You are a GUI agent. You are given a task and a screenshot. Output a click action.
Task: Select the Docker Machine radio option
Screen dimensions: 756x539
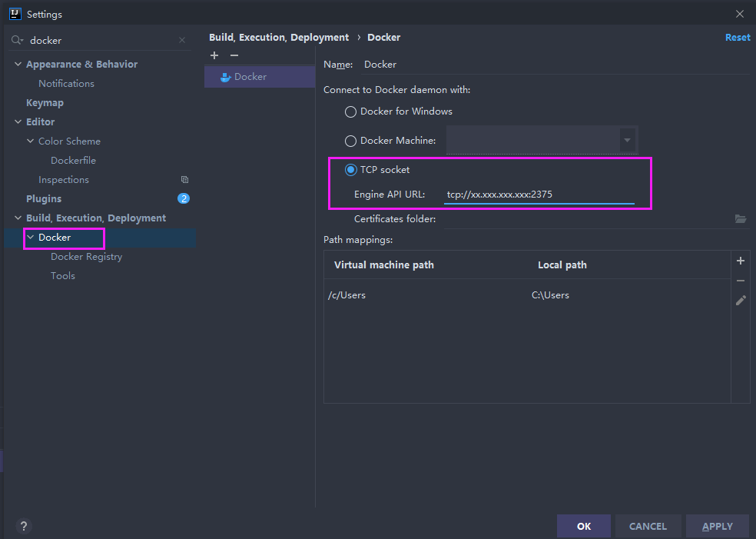click(x=350, y=141)
